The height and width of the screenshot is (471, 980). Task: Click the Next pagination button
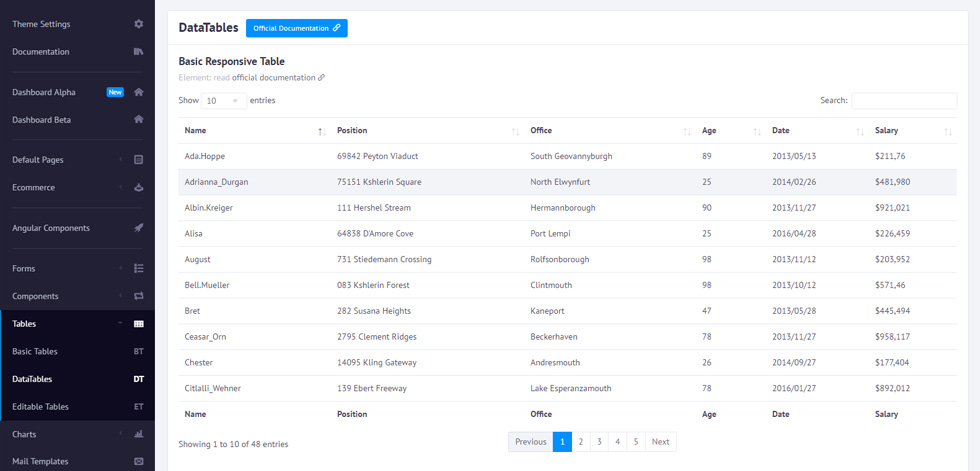pyautogui.click(x=661, y=442)
